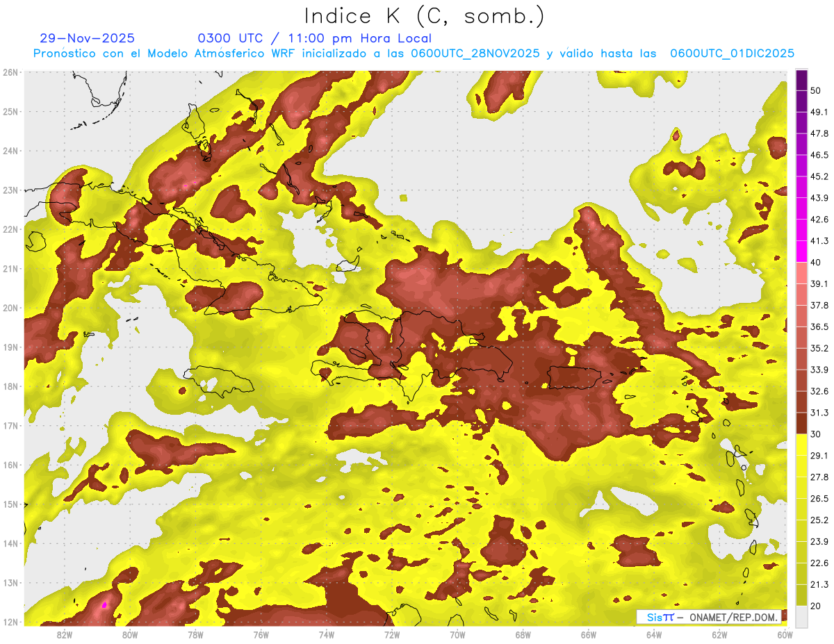Click the colorbar label "20"
This screenshot has height=644, width=834.
(x=816, y=606)
